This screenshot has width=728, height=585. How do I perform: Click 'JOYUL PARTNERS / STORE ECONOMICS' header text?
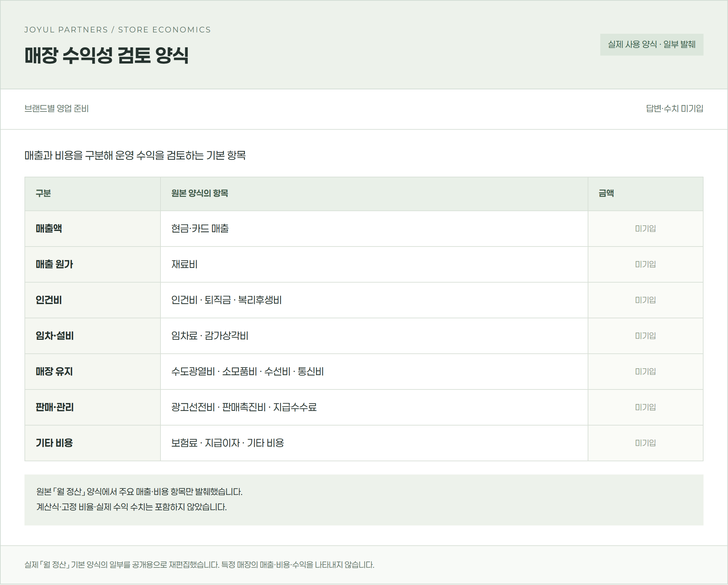[117, 30]
